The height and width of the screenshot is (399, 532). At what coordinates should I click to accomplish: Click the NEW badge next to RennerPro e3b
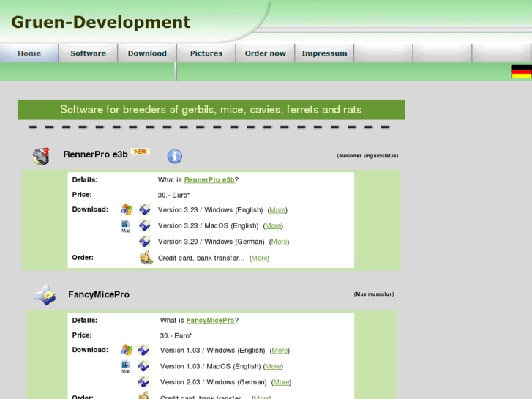point(141,152)
